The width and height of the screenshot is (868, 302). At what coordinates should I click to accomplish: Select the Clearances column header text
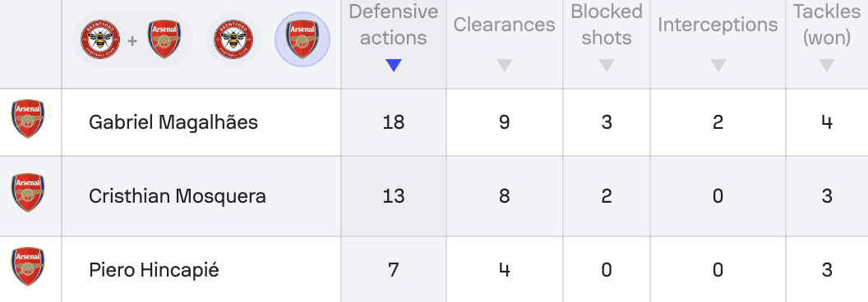click(x=505, y=25)
